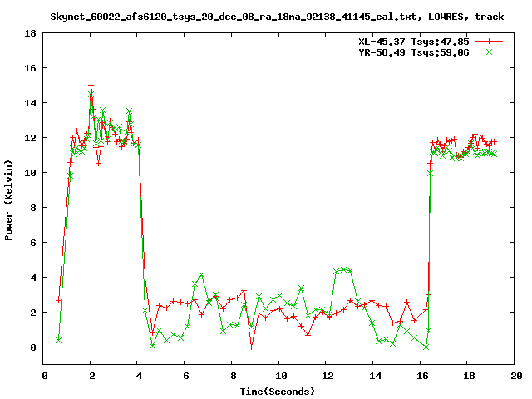Click the y-axis tick label "12"

pyautogui.click(x=30, y=138)
